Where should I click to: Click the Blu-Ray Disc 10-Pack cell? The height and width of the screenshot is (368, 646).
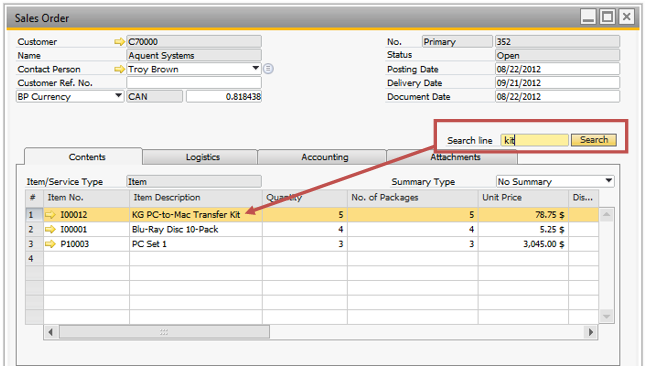click(x=196, y=229)
